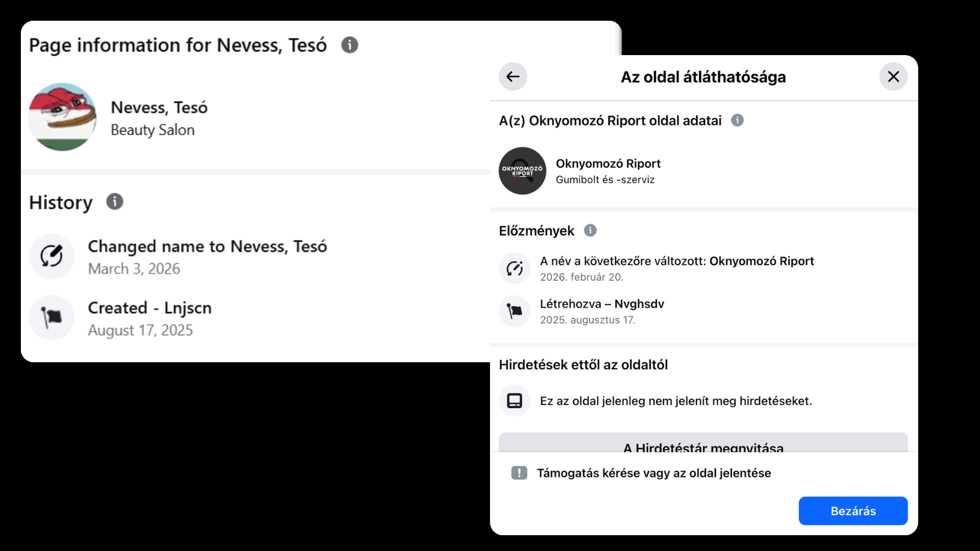Click the Oknyomozó Riport page name link
This screenshot has height=551, width=980.
[608, 163]
